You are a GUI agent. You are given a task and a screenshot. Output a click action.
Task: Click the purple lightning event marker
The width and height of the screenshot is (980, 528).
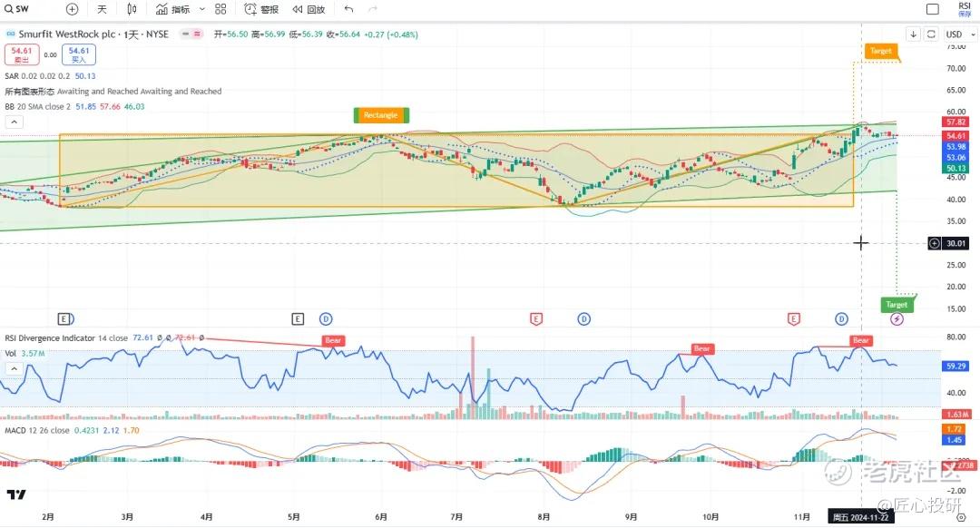coord(897,319)
